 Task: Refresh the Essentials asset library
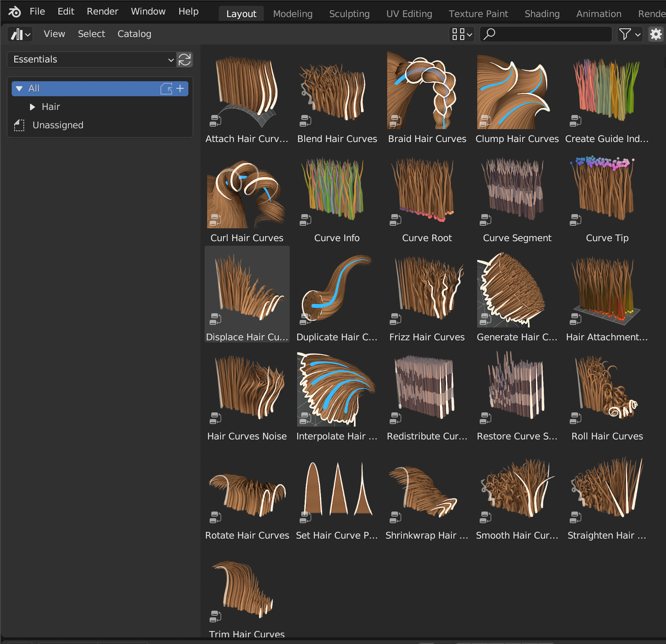point(185,60)
